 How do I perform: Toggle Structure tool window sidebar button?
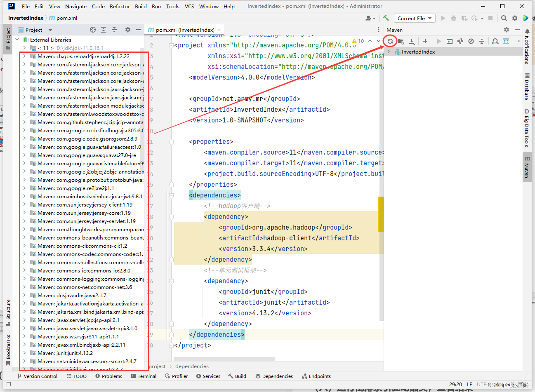[x=8, y=312]
